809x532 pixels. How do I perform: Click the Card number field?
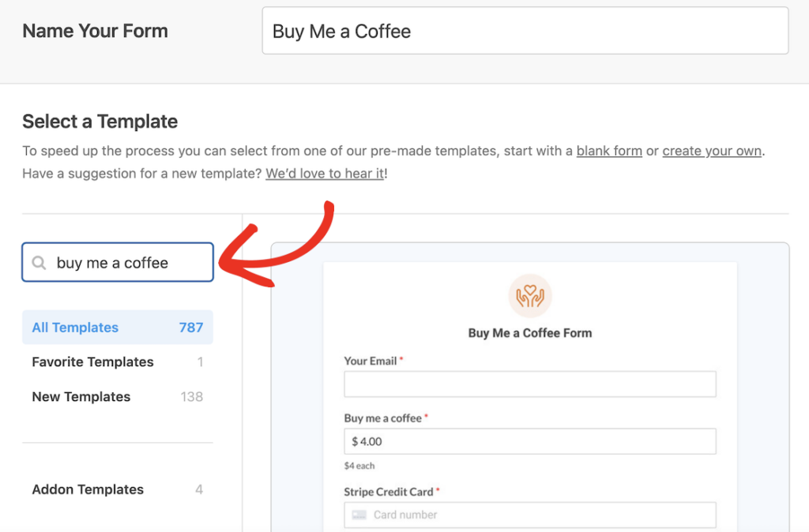point(530,515)
